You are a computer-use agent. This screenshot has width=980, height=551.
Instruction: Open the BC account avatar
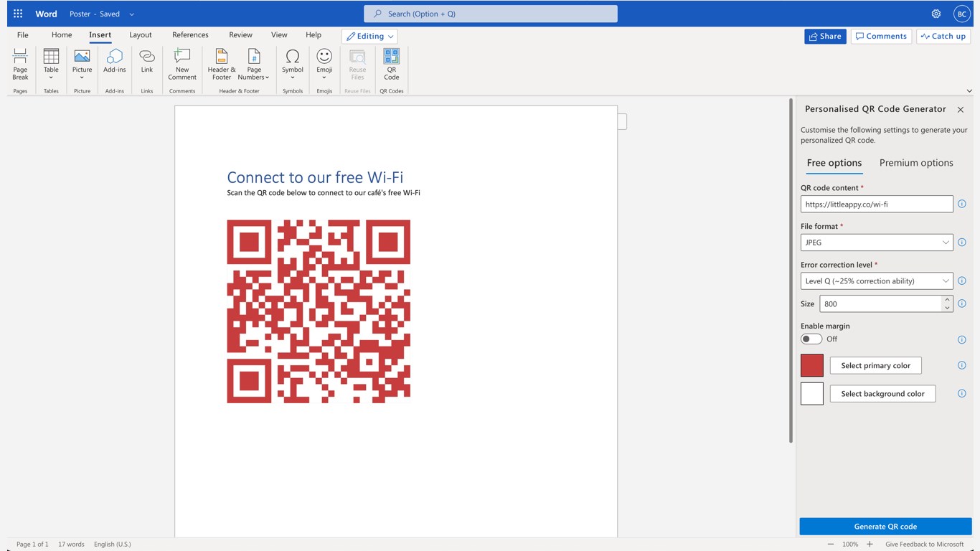coord(961,14)
